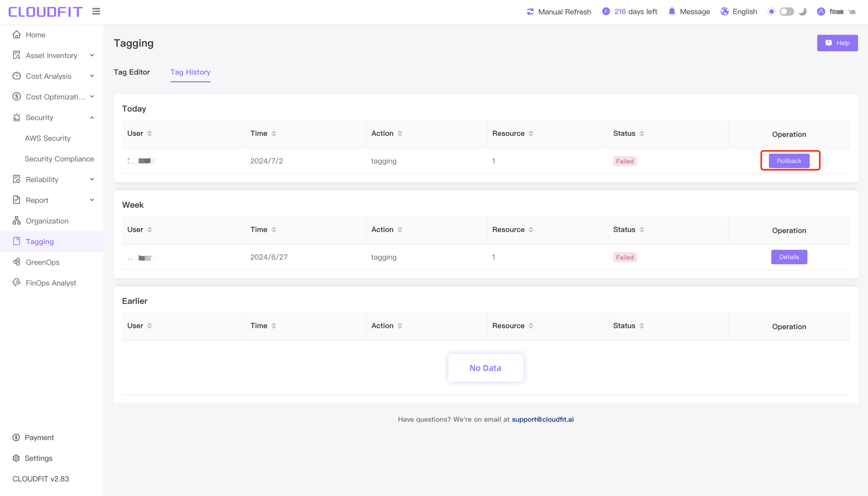Sort Today table by Action

(400, 133)
